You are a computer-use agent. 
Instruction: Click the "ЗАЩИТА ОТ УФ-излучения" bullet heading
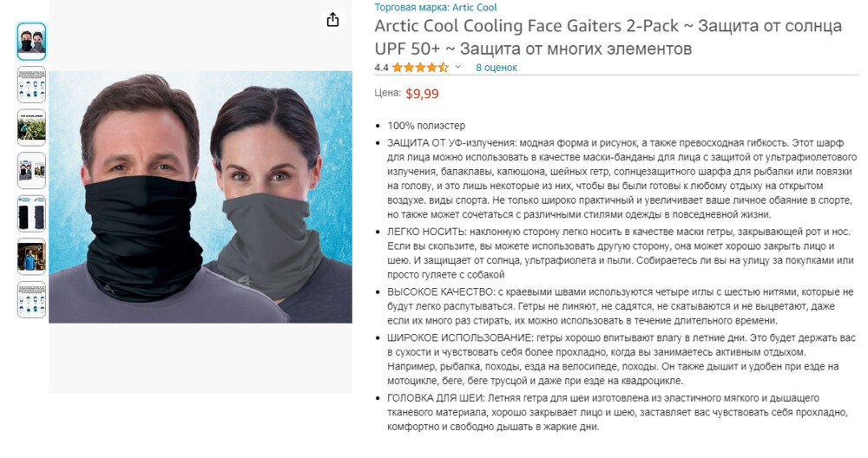click(448, 142)
